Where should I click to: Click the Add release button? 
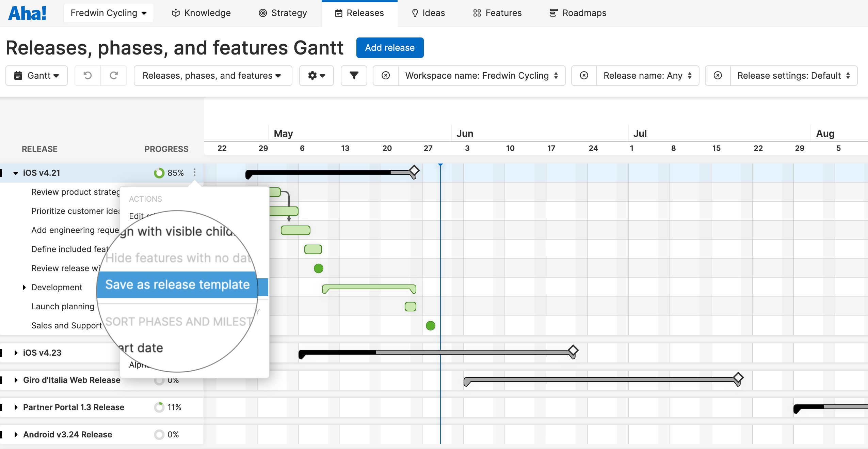390,48
